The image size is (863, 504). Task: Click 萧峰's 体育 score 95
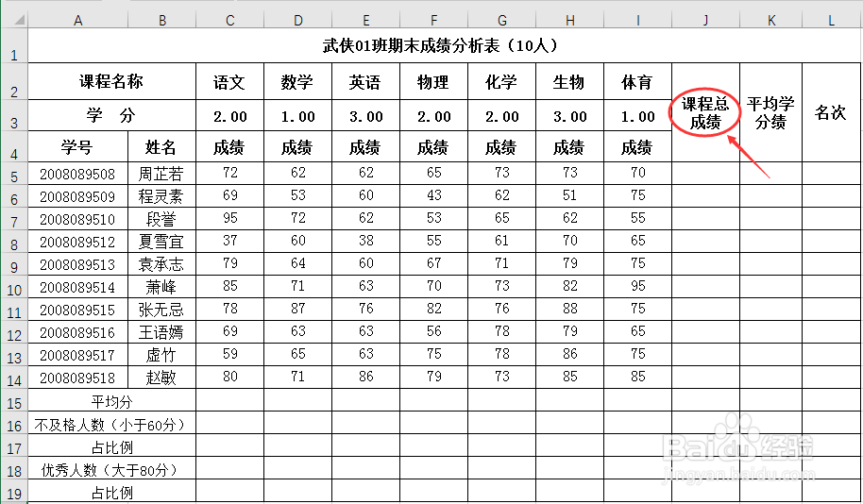click(638, 286)
